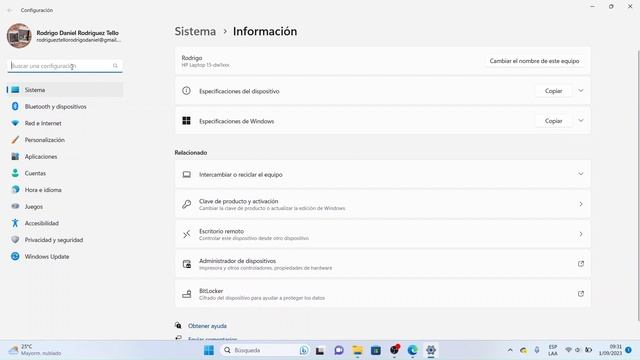Open the Chat app on the taskbar
This screenshot has width=640, height=360.
pos(339,350)
